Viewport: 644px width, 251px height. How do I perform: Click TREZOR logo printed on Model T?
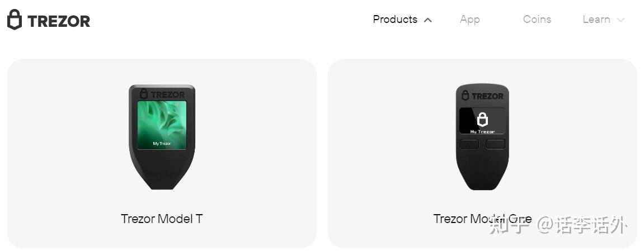tap(162, 94)
